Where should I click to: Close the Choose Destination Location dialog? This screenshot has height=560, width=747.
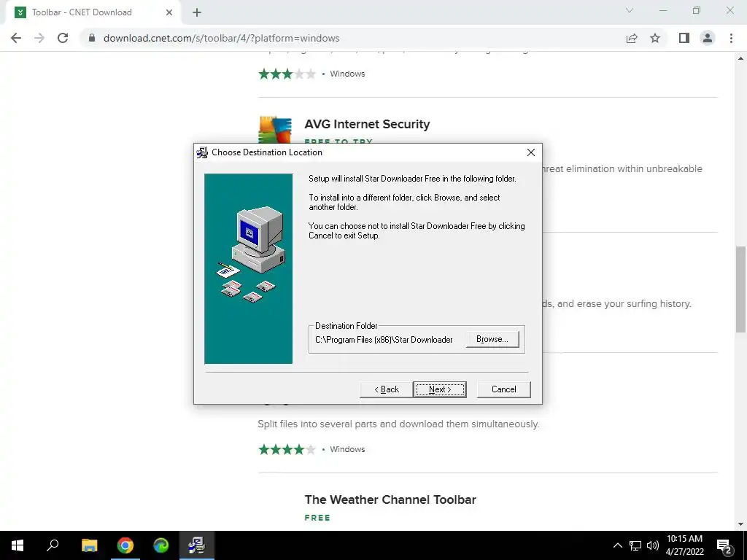point(531,152)
